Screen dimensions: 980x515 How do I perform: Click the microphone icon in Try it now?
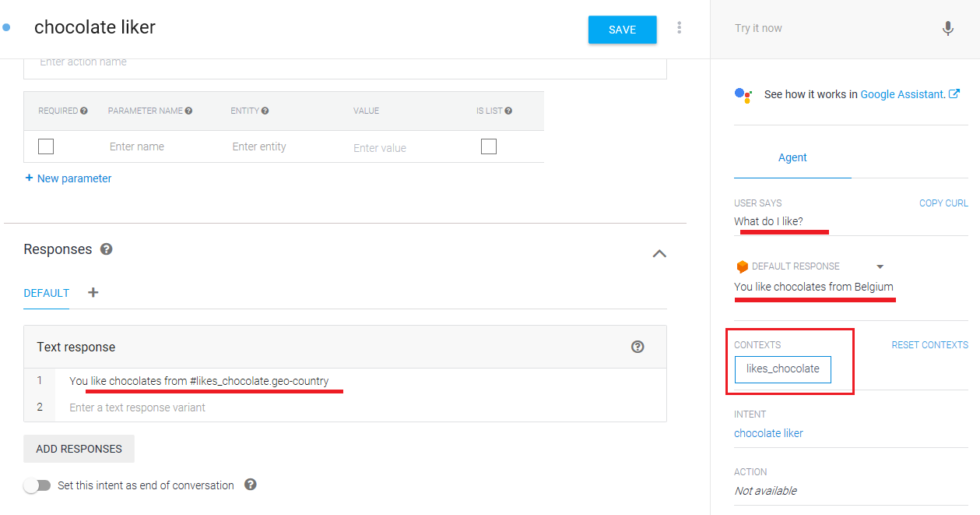(x=947, y=29)
